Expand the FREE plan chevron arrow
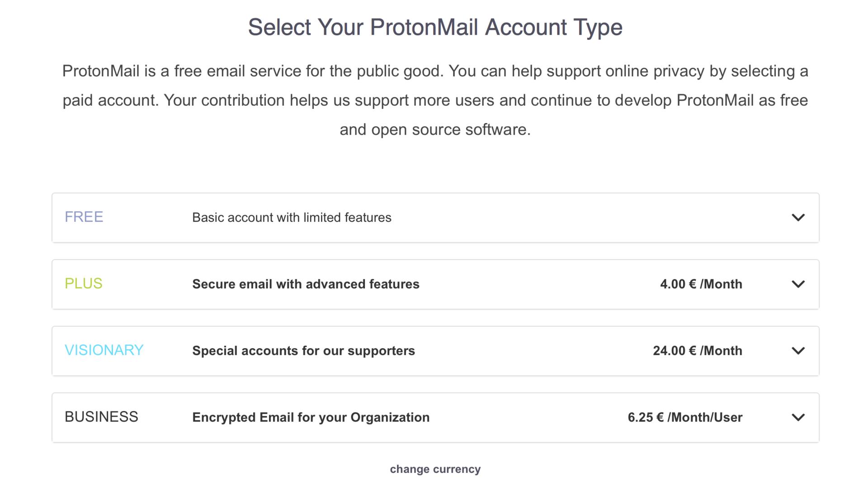The image size is (868, 481). pos(798,217)
